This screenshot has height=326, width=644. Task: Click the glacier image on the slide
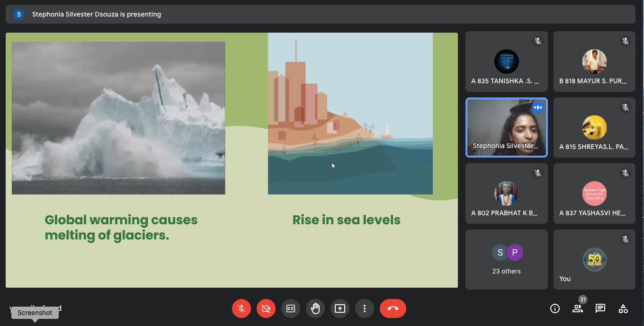pyautogui.click(x=118, y=118)
